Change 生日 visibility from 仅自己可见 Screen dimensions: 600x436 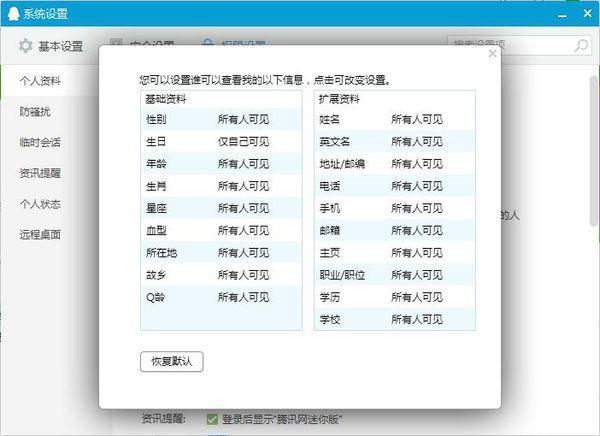(243, 141)
